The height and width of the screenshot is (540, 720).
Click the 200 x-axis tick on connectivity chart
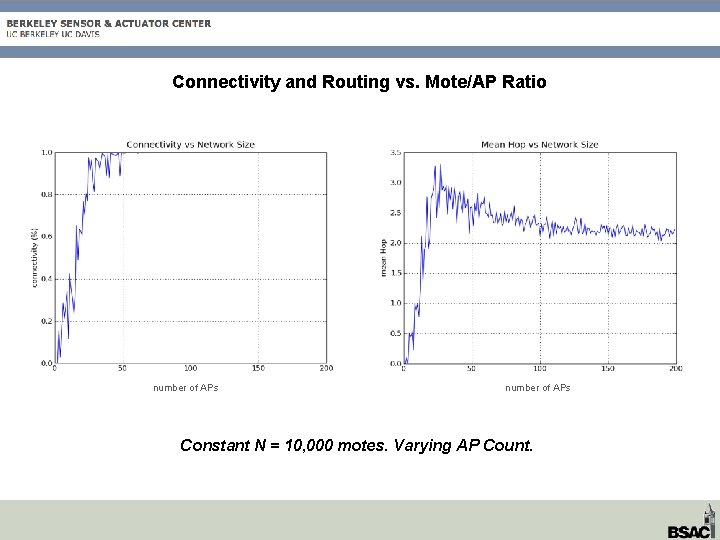coord(326,368)
